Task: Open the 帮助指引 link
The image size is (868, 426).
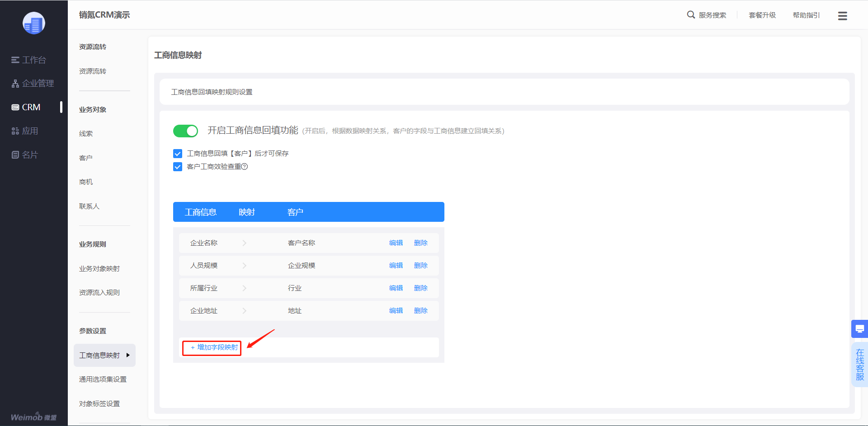Action: tap(806, 15)
